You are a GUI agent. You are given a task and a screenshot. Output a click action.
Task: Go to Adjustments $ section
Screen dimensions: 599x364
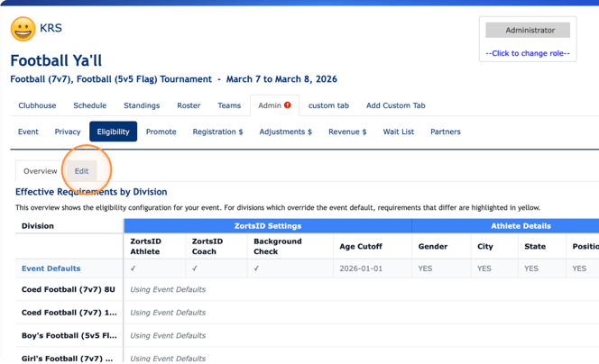[285, 132]
